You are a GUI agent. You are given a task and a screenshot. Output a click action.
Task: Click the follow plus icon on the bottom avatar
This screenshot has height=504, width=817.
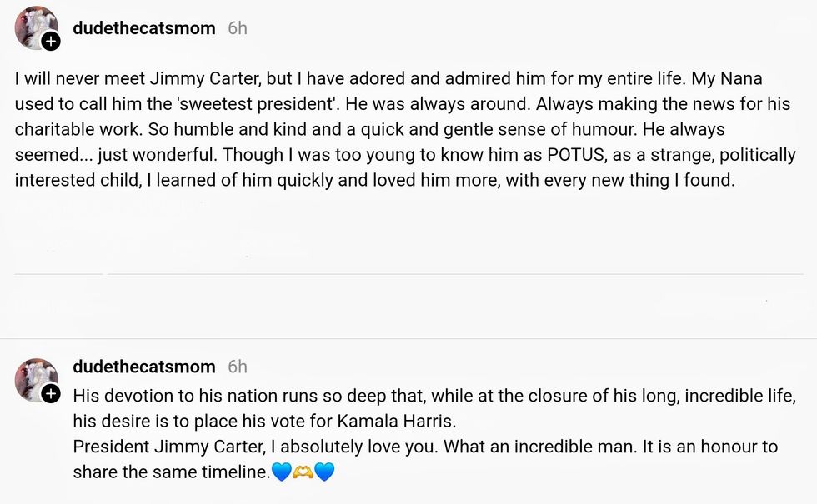click(x=51, y=392)
